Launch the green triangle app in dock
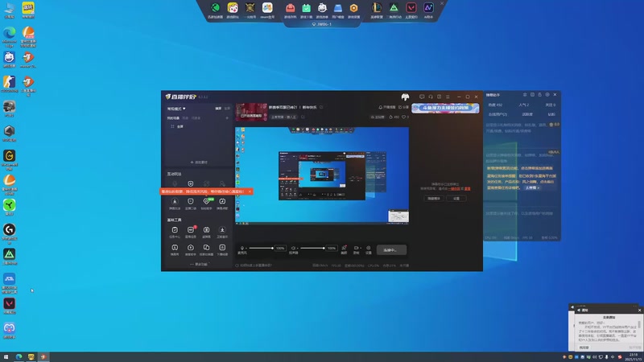 pyautogui.click(x=394, y=8)
